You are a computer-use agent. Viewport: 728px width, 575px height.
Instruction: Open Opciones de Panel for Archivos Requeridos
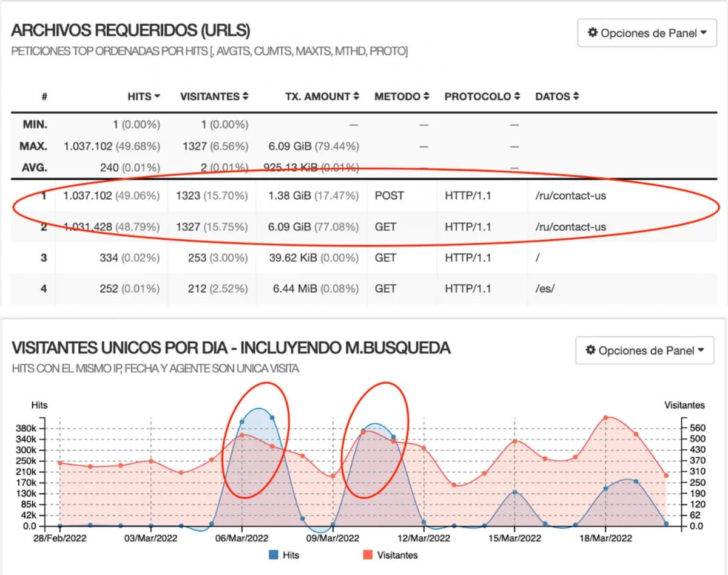coord(647,33)
